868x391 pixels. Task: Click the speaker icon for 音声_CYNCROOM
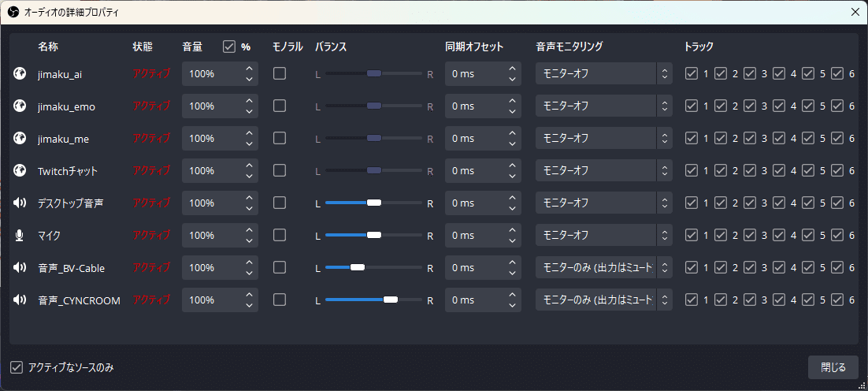pos(20,300)
